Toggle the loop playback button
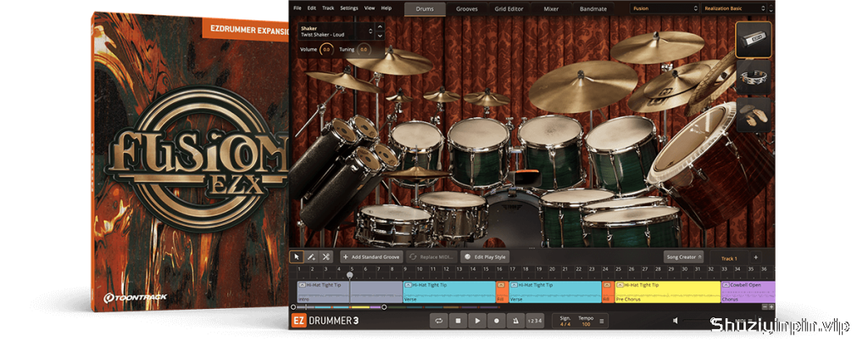 pos(438,320)
